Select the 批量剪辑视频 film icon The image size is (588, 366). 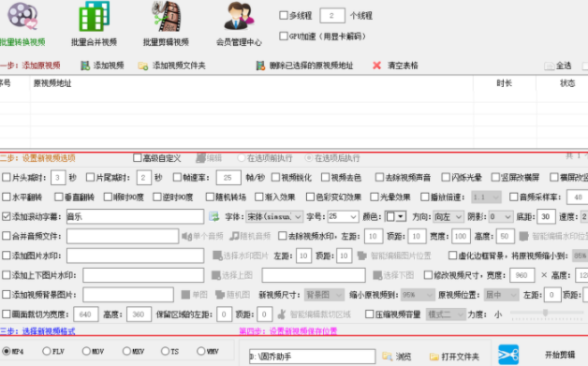click(167, 17)
